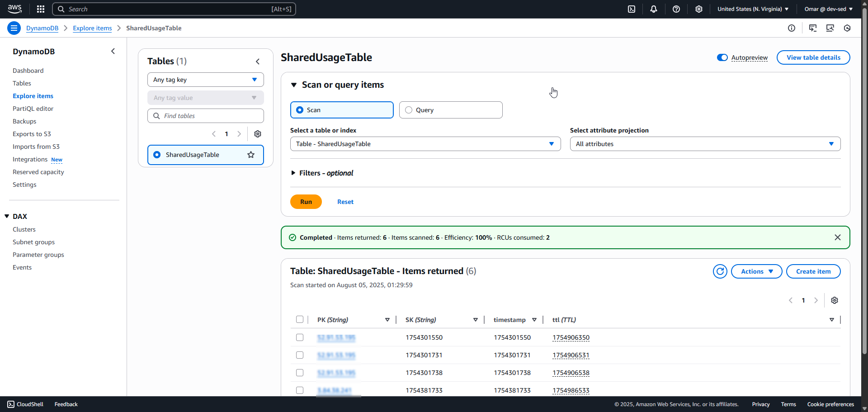Refresh the items returned list
868x412 pixels.
[720, 271]
